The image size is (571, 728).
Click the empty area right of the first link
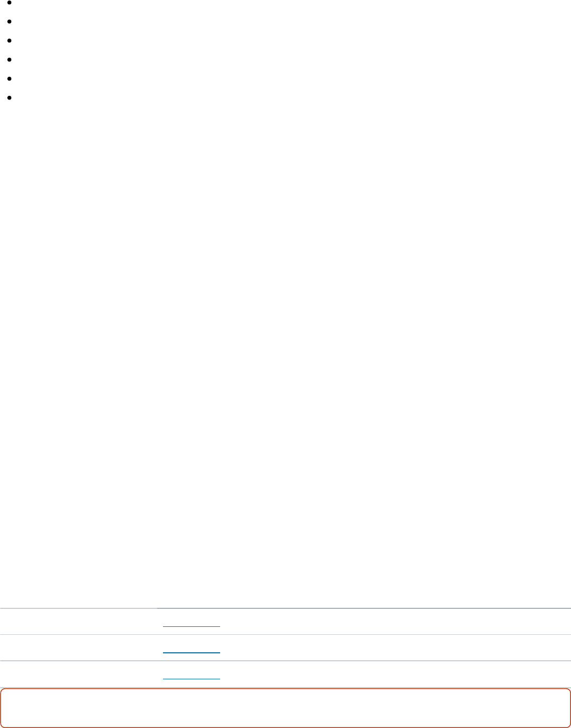click(x=394, y=622)
